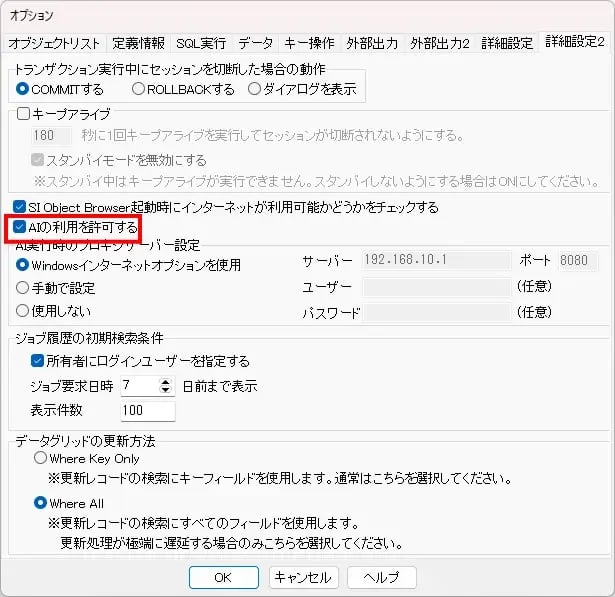The width and height of the screenshot is (615, 597).
Task: Select the キー操作 tab
Action: pos(309,43)
